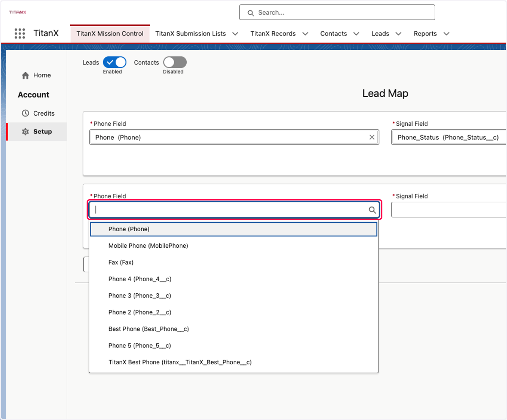Expand the Reports dropdown chevron
This screenshot has width=507, height=420.
pos(446,34)
